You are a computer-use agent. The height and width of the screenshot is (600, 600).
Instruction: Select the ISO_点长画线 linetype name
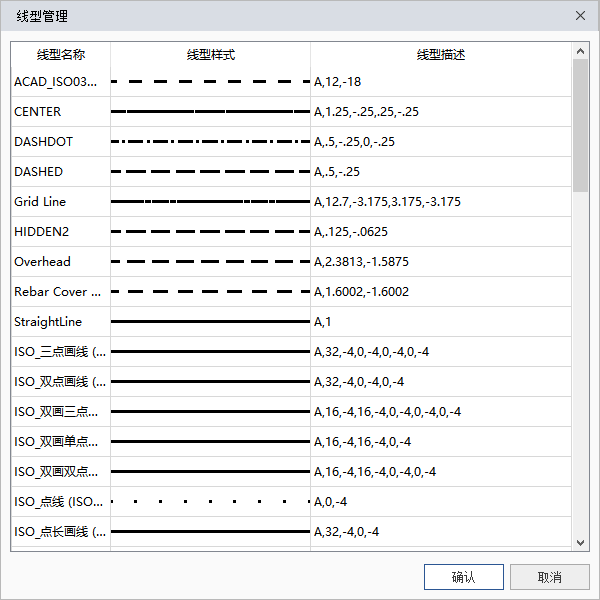pos(60,532)
